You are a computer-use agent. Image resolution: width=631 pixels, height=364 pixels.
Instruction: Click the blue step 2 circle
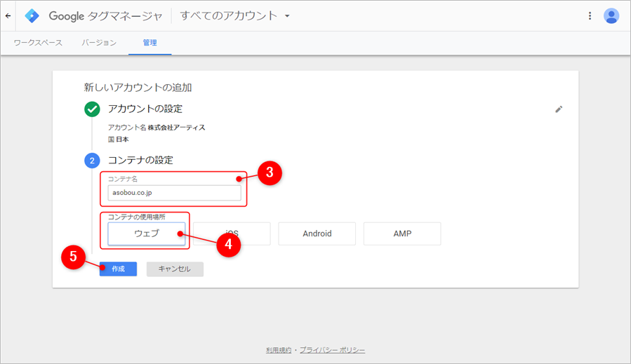pyautogui.click(x=92, y=161)
